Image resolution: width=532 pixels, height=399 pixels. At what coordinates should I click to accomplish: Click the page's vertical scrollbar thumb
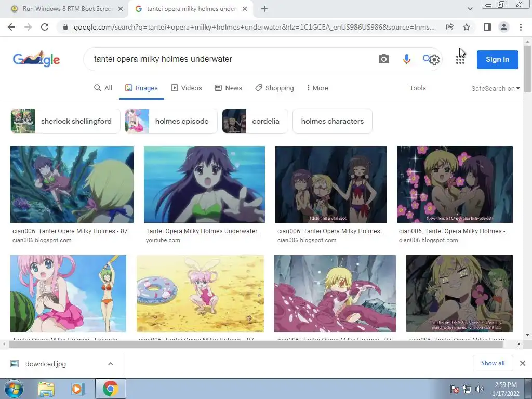coord(528,69)
